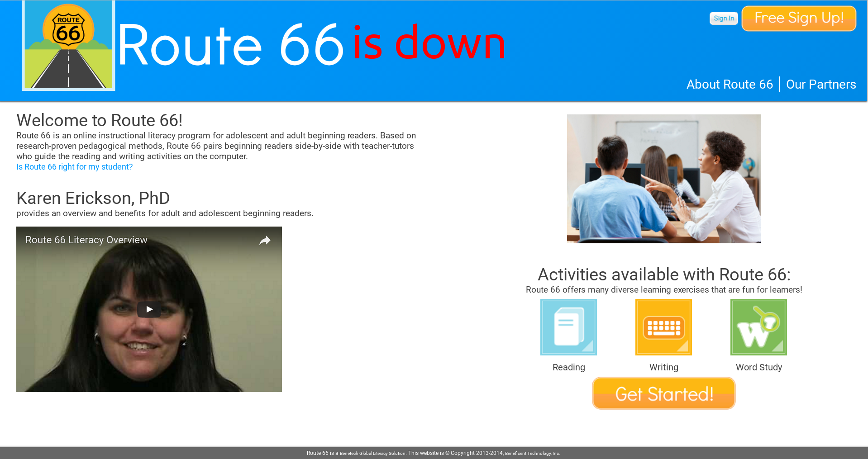This screenshot has width=868, height=459.
Task: Click the white 'Route 66' header title
Action: (x=231, y=45)
